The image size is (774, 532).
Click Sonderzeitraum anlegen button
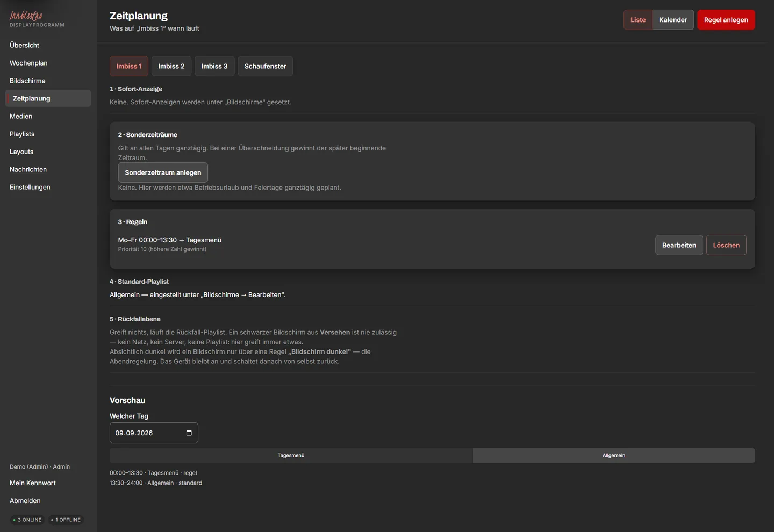[x=163, y=172]
